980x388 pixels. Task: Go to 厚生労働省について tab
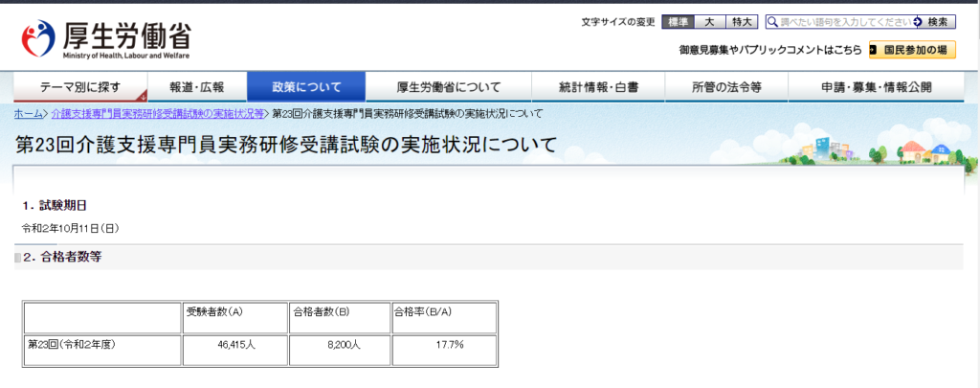pos(448,87)
